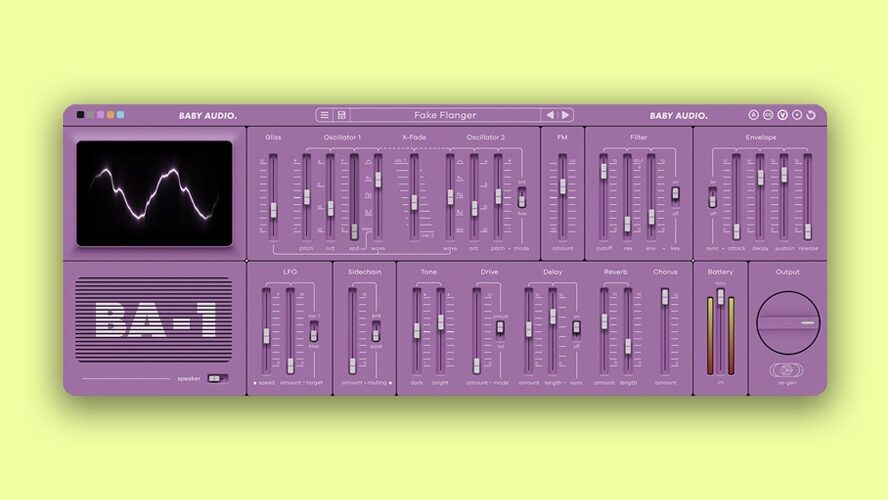Switch Oscillator 2 pitch mode oct/fine
The height and width of the screenshot is (500, 888).
click(x=521, y=198)
